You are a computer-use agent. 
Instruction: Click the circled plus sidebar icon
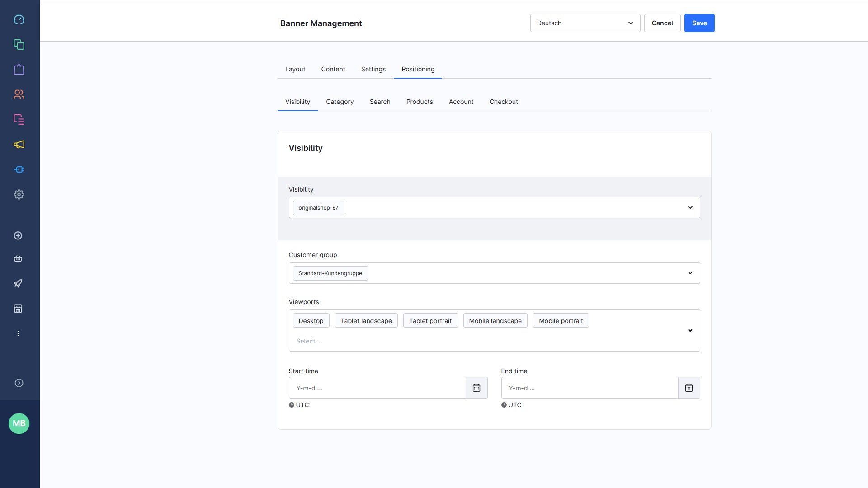(x=18, y=235)
